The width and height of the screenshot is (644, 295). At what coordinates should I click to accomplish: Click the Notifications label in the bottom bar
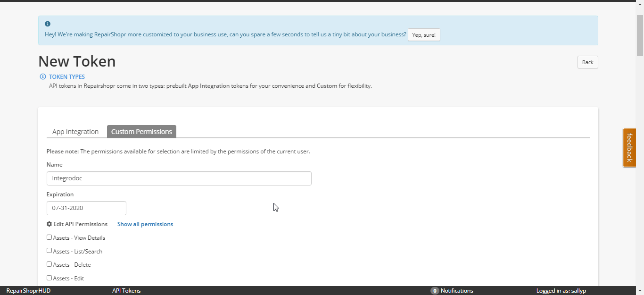pos(457,291)
